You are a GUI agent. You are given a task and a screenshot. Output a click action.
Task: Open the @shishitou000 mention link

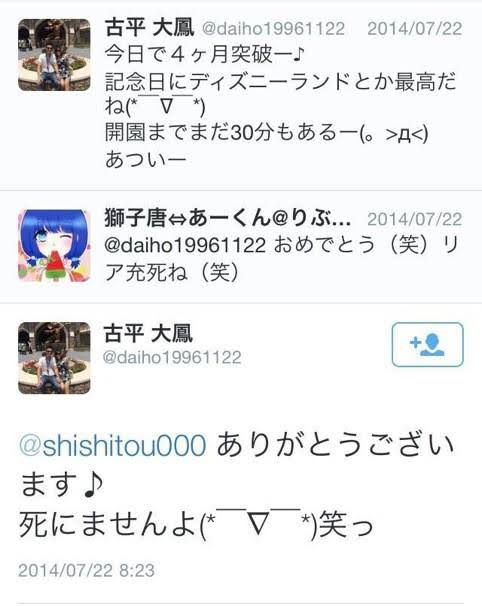pyautogui.click(x=112, y=446)
